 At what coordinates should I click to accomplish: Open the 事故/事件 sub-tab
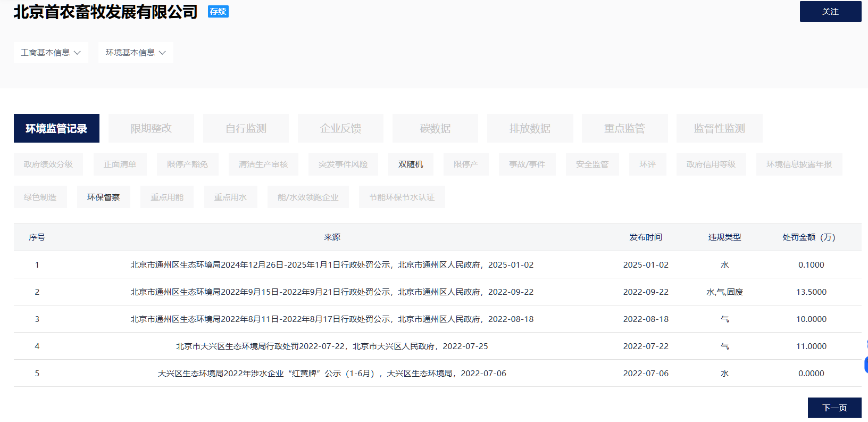[527, 164]
